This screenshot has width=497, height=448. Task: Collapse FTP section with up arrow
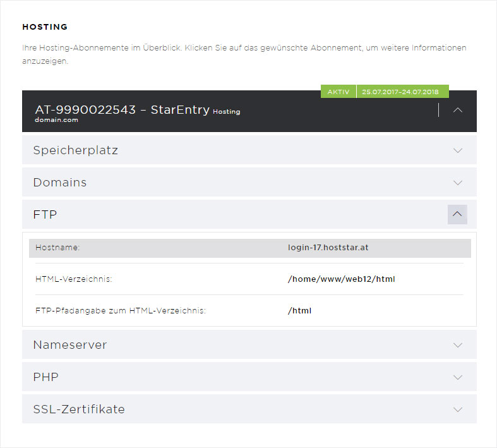(x=457, y=214)
